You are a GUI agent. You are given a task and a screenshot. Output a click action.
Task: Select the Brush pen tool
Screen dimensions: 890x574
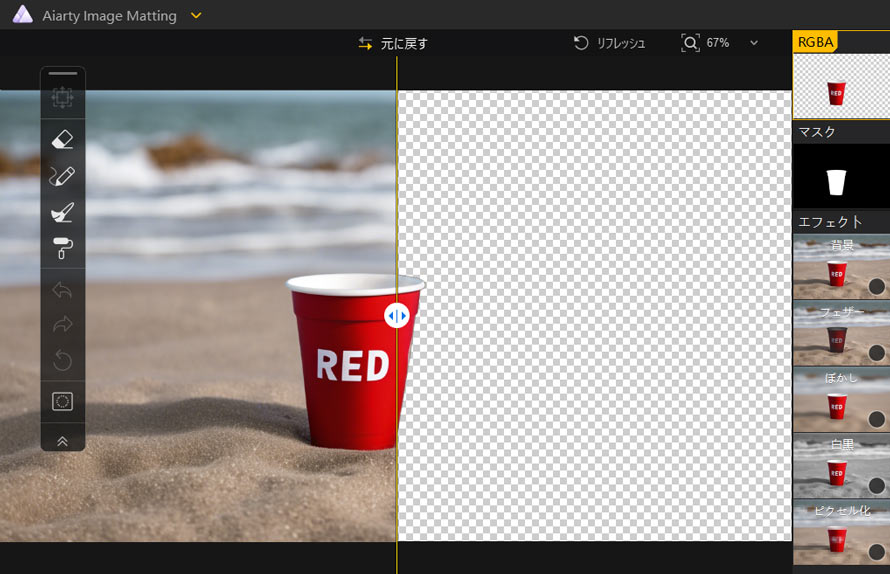[x=62, y=176]
